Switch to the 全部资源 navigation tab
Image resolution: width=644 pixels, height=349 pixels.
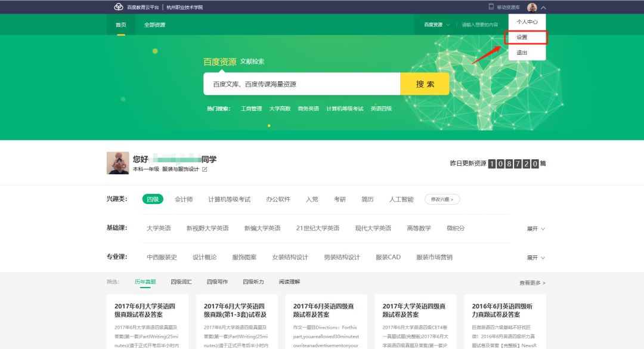[154, 24]
